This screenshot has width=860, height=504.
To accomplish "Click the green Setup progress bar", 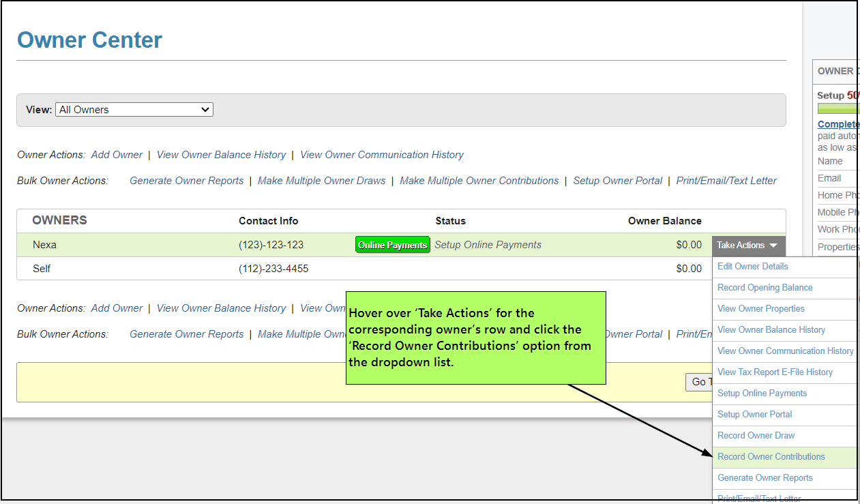I will (837, 108).
